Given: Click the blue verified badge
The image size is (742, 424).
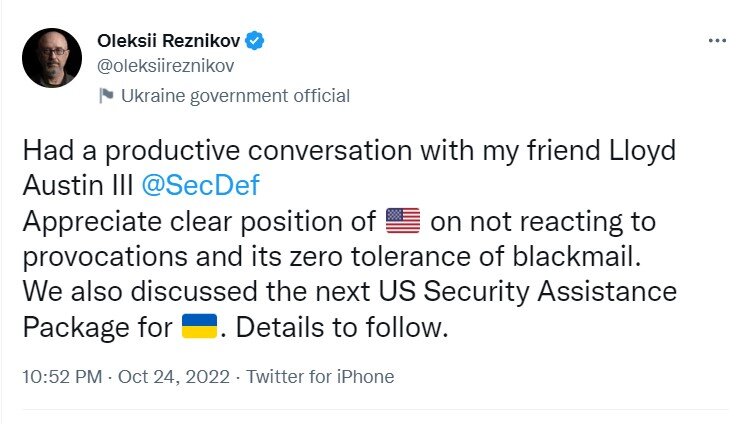Looking at the screenshot, I should pos(256,41).
